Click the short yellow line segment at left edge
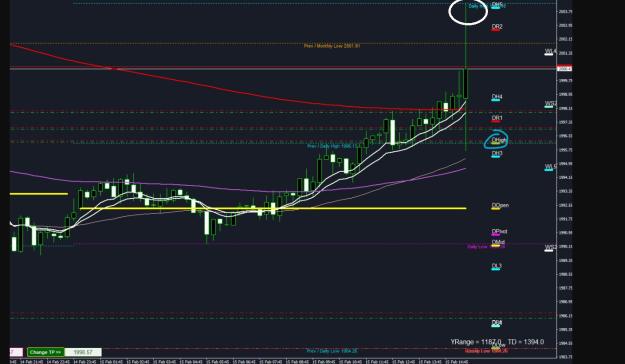 39,194
